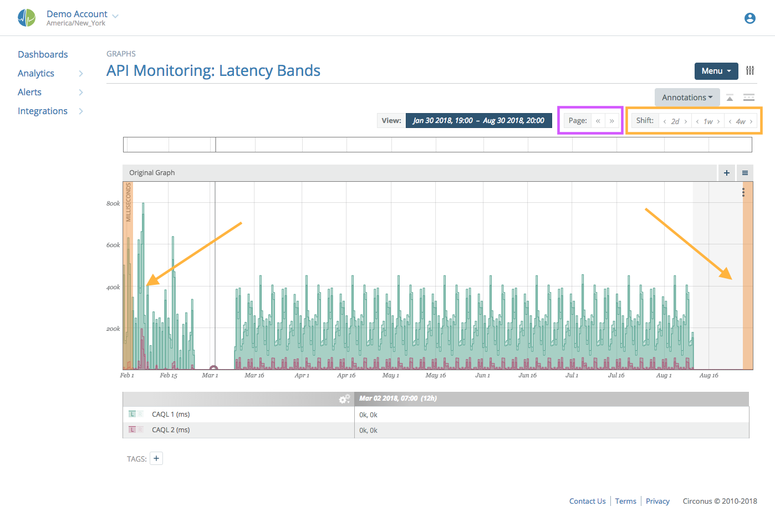This screenshot has width=775, height=532.
Task: Click the Circonus logo
Action: tap(26, 18)
